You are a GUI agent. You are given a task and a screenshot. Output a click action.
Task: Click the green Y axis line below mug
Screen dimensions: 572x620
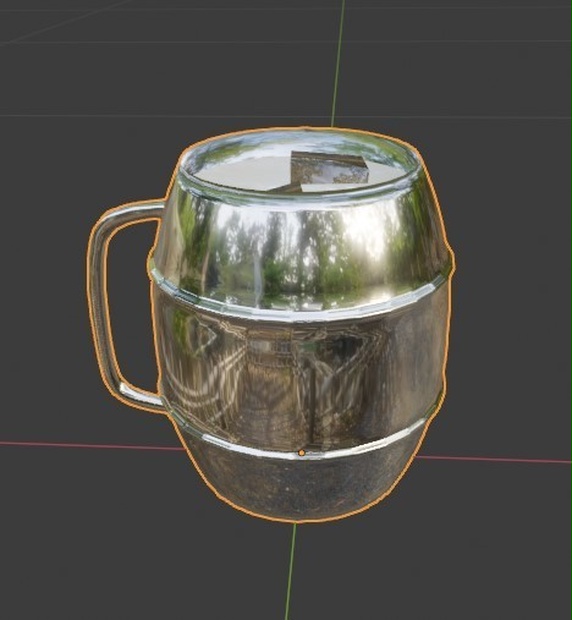(291, 571)
